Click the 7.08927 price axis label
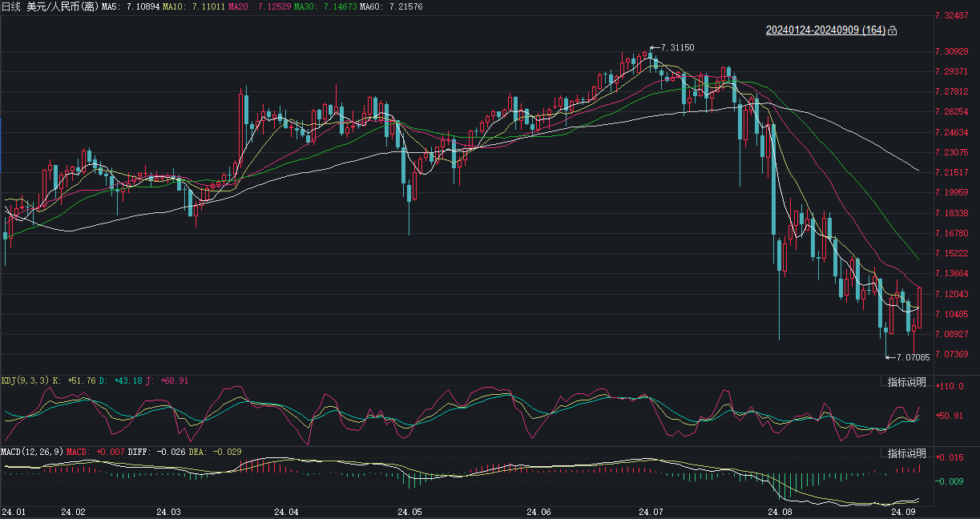This screenshot has width=980, height=519. [952, 334]
